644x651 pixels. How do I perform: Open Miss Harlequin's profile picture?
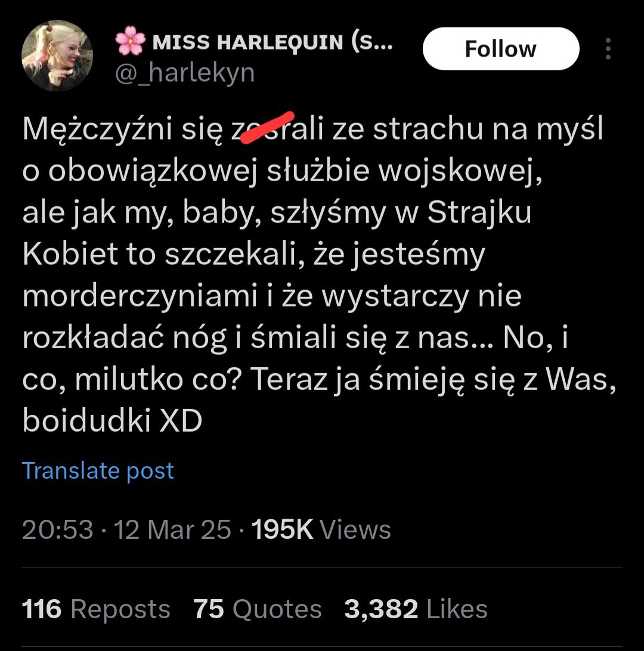(57, 55)
